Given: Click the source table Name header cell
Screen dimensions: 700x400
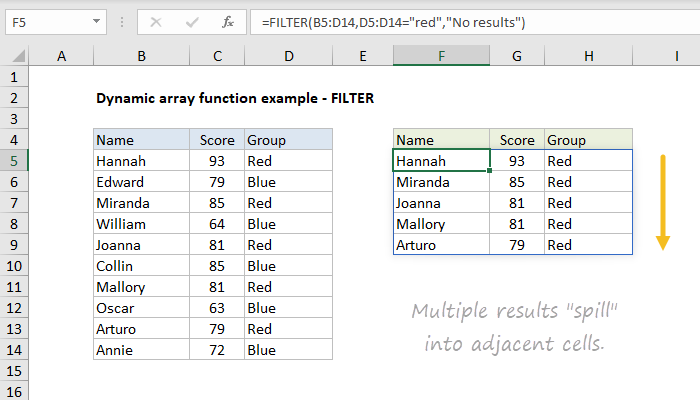Looking at the screenshot, I should [x=141, y=141].
